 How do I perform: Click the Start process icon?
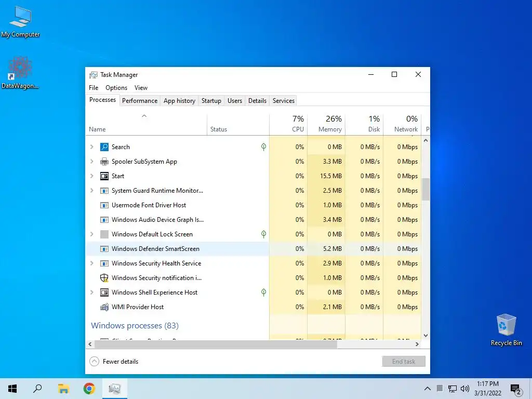(104, 176)
